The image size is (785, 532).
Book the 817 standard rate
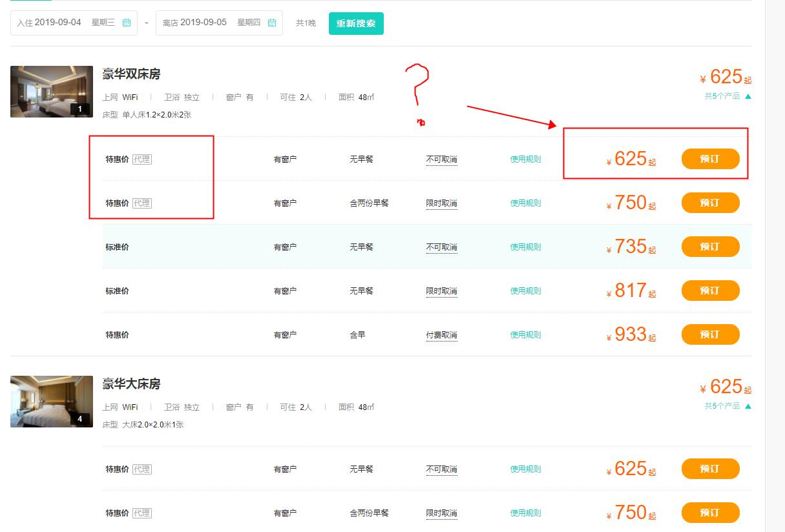(710, 291)
